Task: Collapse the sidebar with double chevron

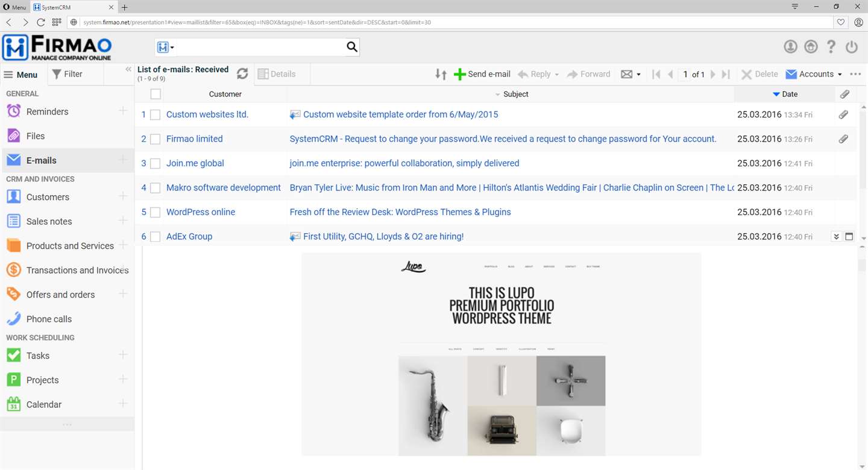Action: (128, 70)
